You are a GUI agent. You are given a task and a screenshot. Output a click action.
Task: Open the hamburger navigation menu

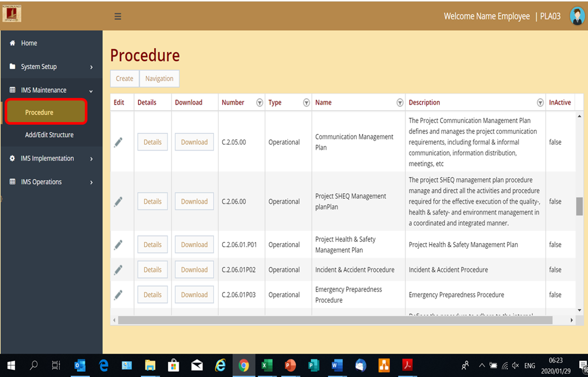tap(117, 16)
